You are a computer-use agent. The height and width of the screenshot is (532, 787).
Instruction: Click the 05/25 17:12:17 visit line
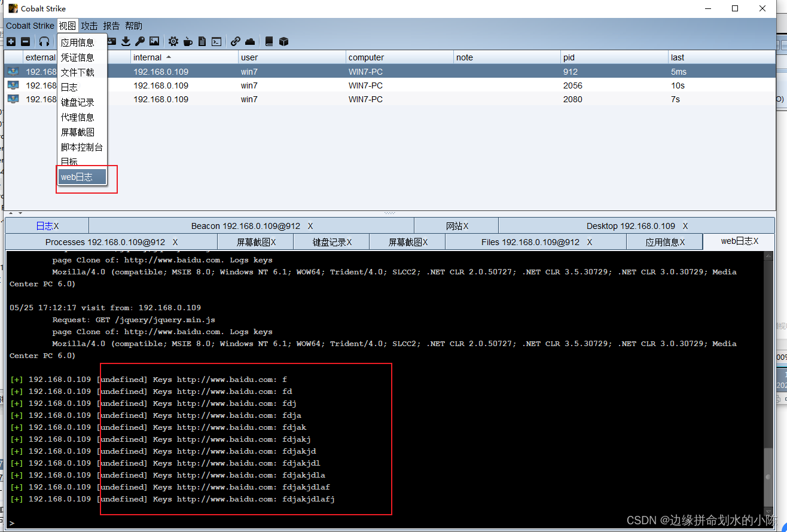(x=105, y=308)
